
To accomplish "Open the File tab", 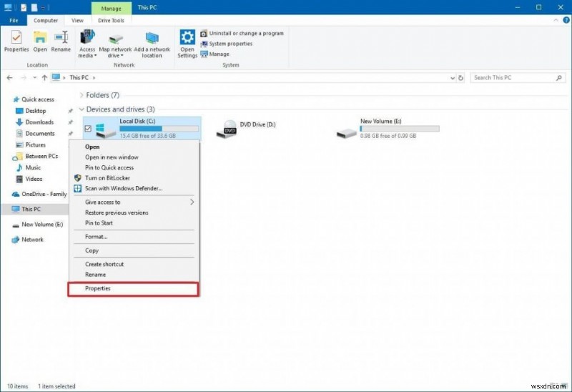I will (x=14, y=21).
